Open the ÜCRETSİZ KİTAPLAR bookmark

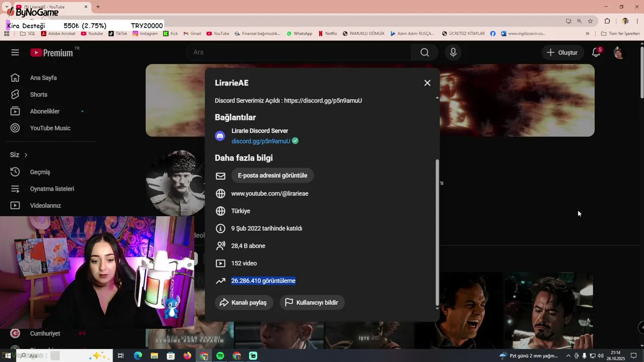[463, 34]
